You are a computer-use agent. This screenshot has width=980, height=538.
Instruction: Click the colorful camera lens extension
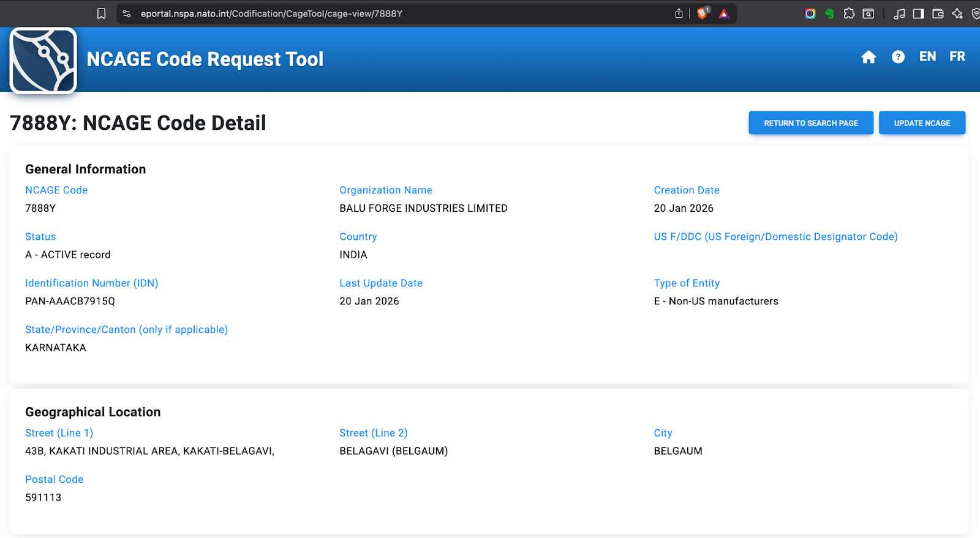click(x=810, y=13)
